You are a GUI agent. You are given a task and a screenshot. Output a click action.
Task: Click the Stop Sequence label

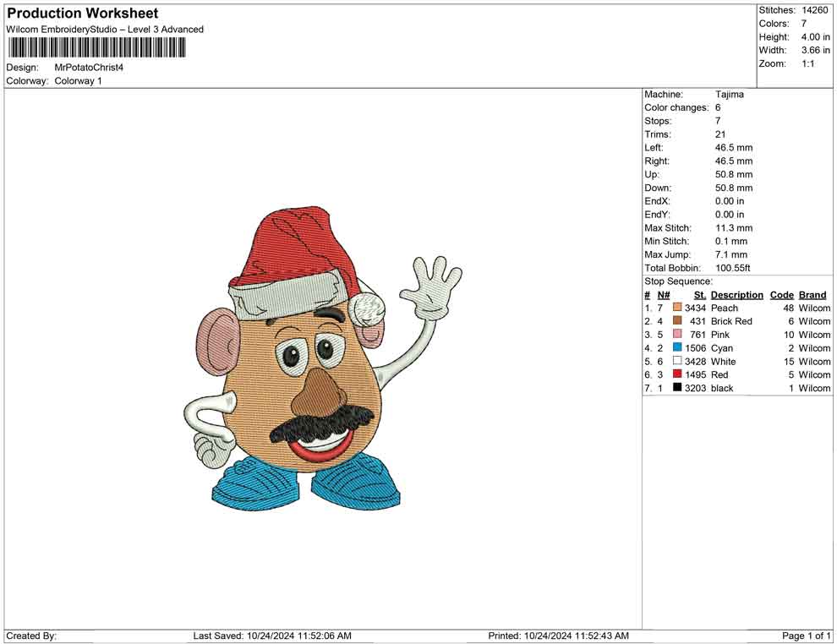678,281
